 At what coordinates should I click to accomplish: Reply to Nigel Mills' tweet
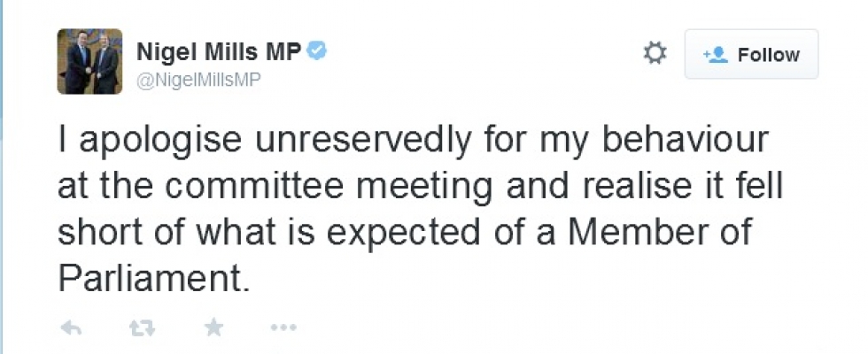71,328
